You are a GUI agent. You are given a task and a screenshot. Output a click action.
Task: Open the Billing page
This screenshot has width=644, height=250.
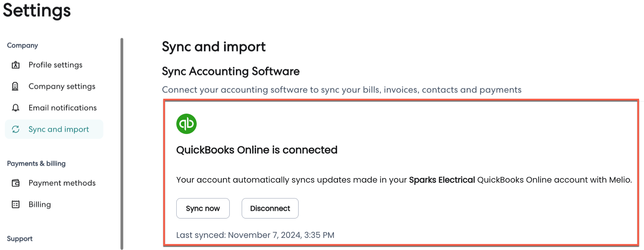[40, 205]
